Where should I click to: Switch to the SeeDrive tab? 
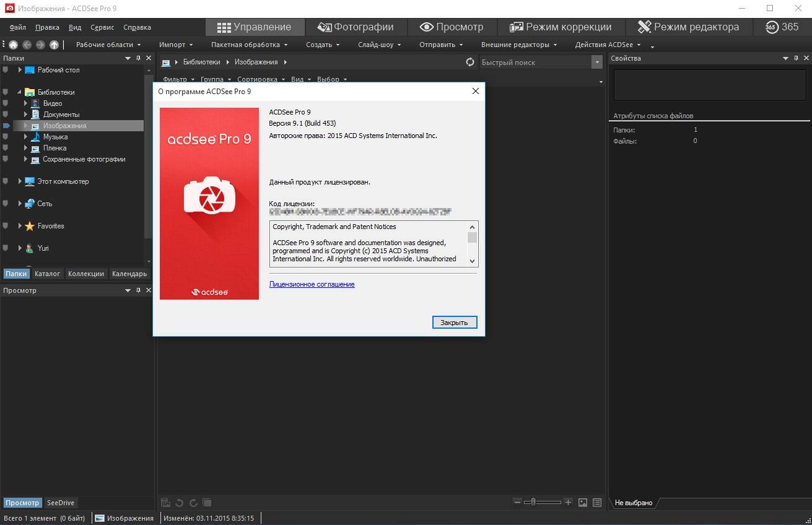tap(61, 503)
